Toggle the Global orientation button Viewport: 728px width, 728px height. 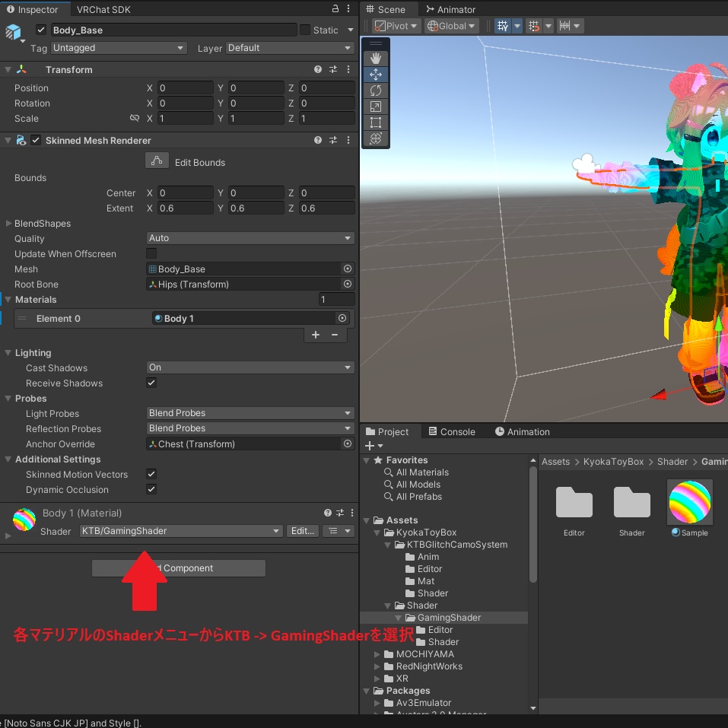[450, 25]
